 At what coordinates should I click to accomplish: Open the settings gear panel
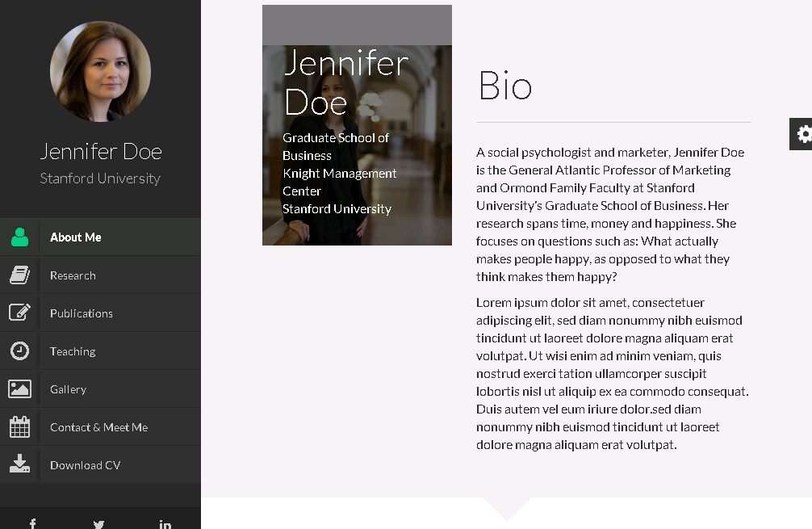(x=803, y=134)
